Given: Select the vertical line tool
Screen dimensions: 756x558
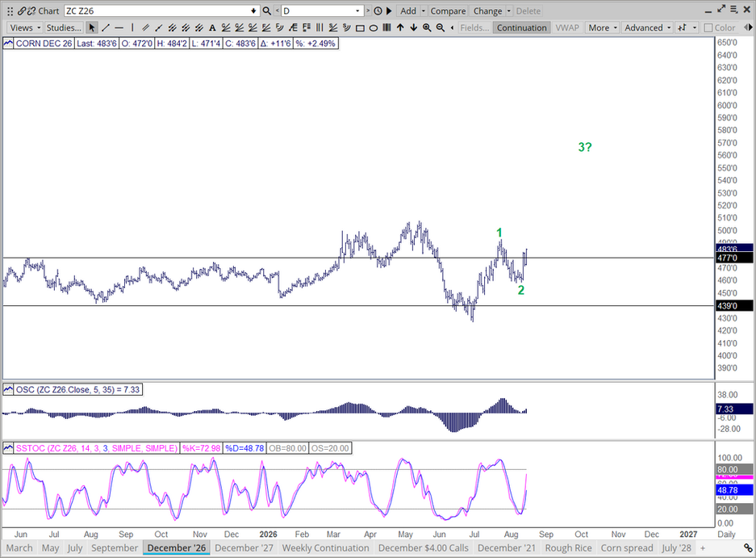Looking at the screenshot, I should [132, 27].
